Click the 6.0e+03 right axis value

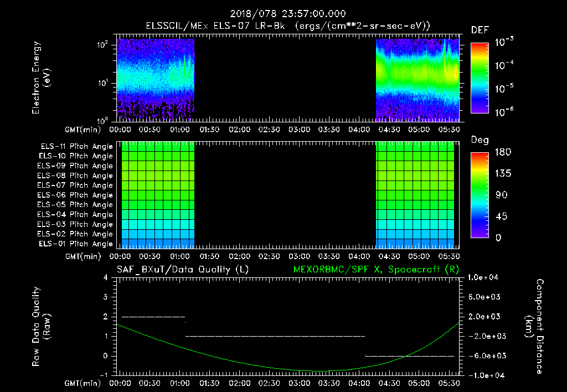(x=484, y=297)
